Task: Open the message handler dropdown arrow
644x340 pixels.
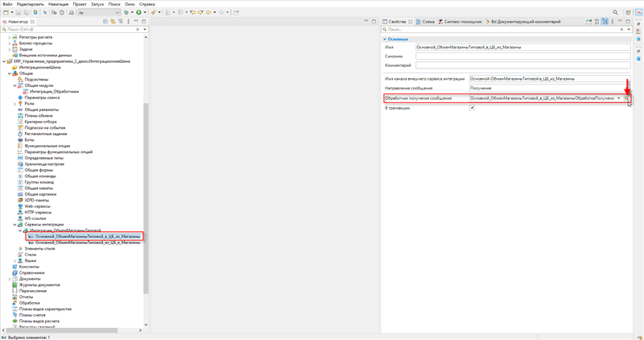Action: coord(619,98)
